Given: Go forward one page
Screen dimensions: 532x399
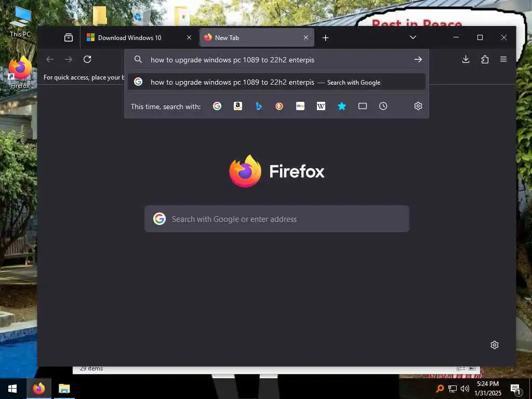Looking at the screenshot, I should 69,59.
